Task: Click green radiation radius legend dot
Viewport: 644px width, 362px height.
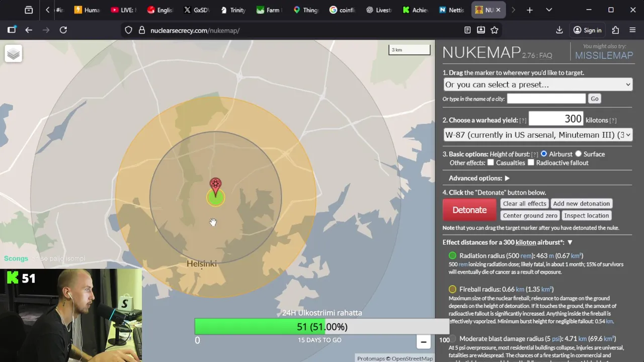Action: click(452, 255)
